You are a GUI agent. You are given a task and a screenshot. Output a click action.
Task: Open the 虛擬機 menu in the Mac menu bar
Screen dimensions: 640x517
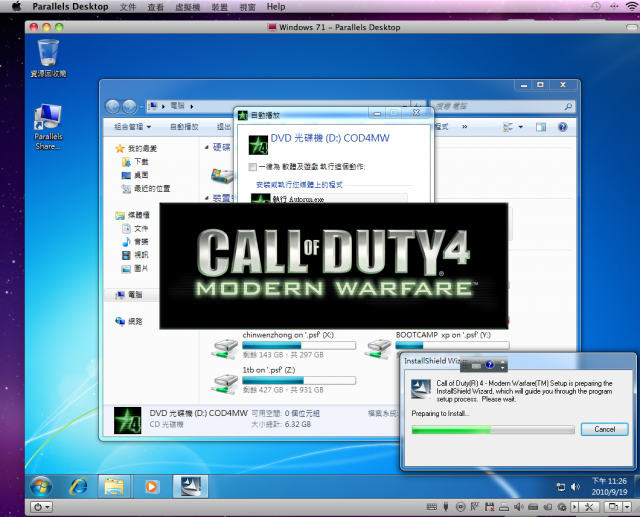188,7
